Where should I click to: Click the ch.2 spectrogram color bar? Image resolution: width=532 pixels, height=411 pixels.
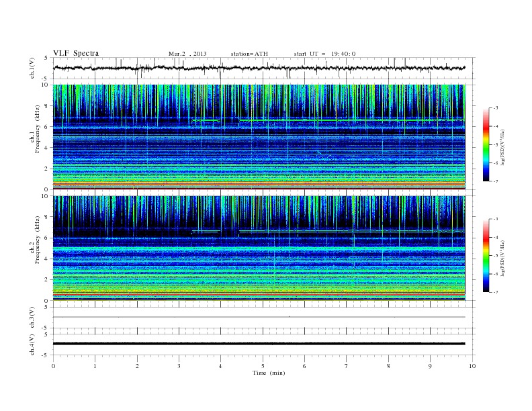(486, 255)
